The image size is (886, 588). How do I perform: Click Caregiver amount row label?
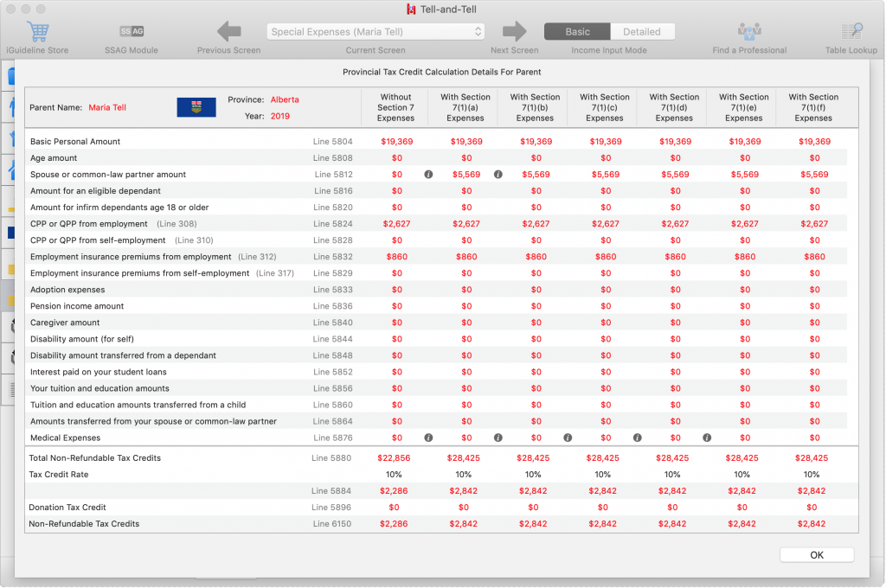pyautogui.click(x=65, y=323)
